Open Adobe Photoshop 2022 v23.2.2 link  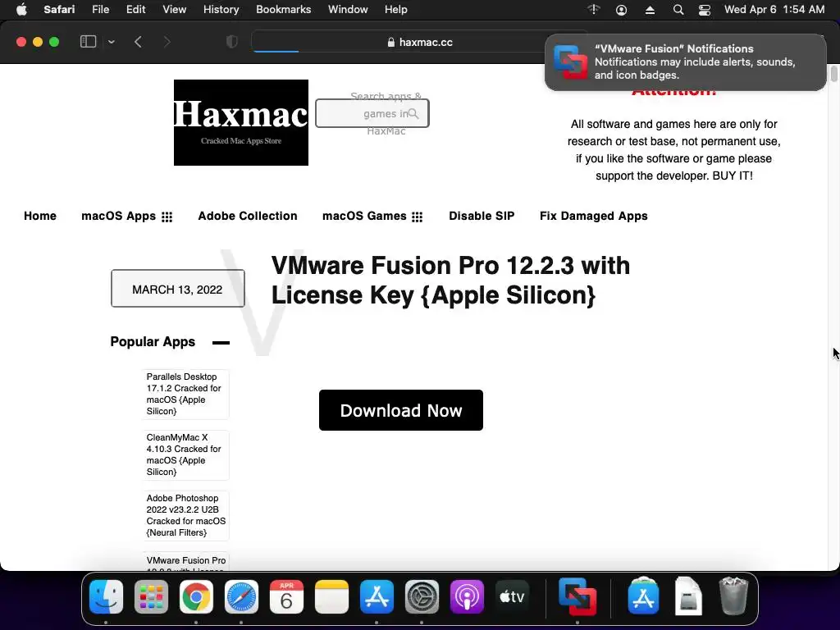pyautogui.click(x=185, y=515)
